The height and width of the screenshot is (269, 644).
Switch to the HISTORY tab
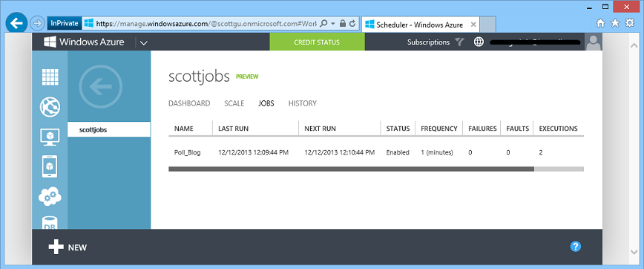click(x=302, y=103)
